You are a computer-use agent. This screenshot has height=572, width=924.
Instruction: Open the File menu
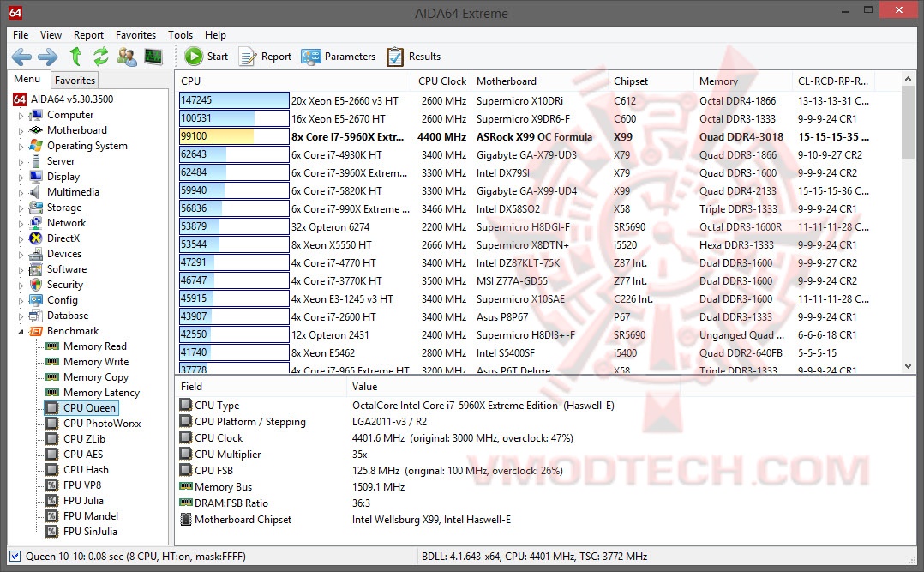(21, 35)
